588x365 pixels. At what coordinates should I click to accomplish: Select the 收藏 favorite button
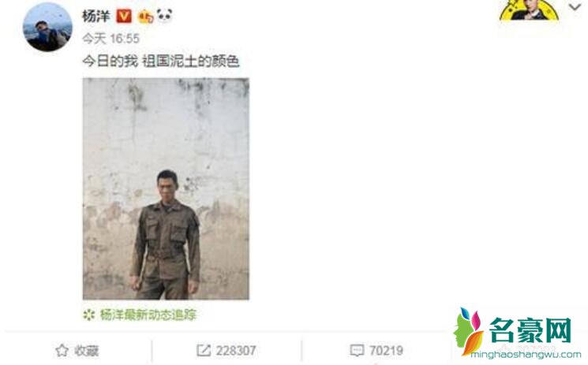click(x=77, y=350)
